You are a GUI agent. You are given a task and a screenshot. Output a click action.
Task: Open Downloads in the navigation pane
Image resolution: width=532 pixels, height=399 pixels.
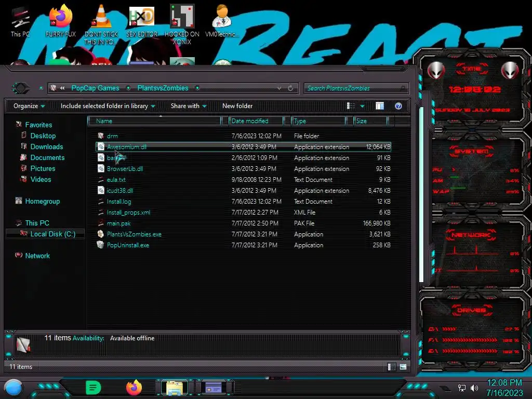[x=47, y=147]
